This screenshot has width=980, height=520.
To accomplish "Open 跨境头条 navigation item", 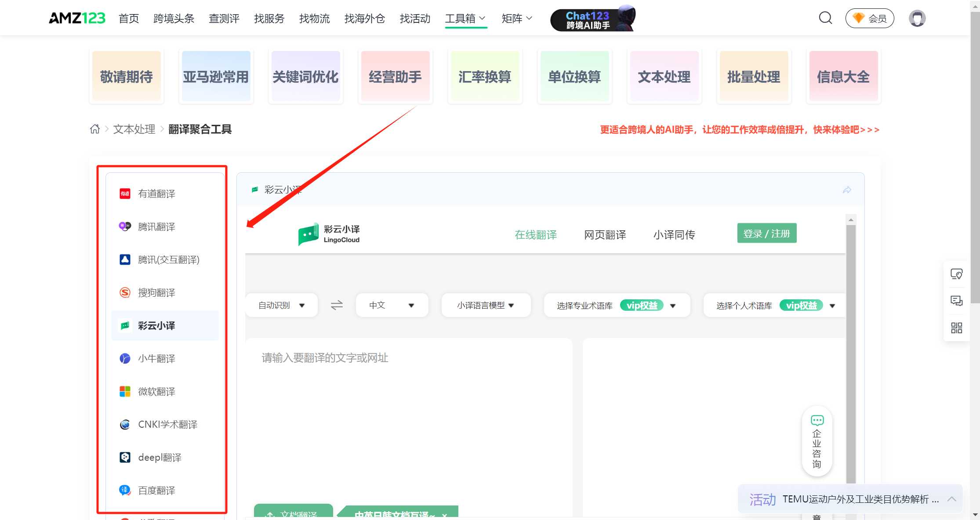I will [174, 18].
